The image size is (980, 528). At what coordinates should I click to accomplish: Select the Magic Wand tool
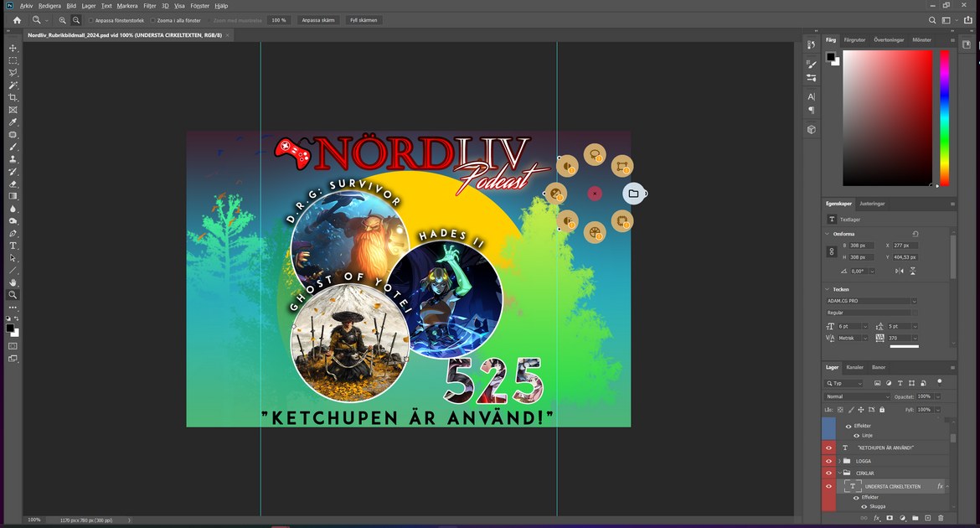point(13,85)
